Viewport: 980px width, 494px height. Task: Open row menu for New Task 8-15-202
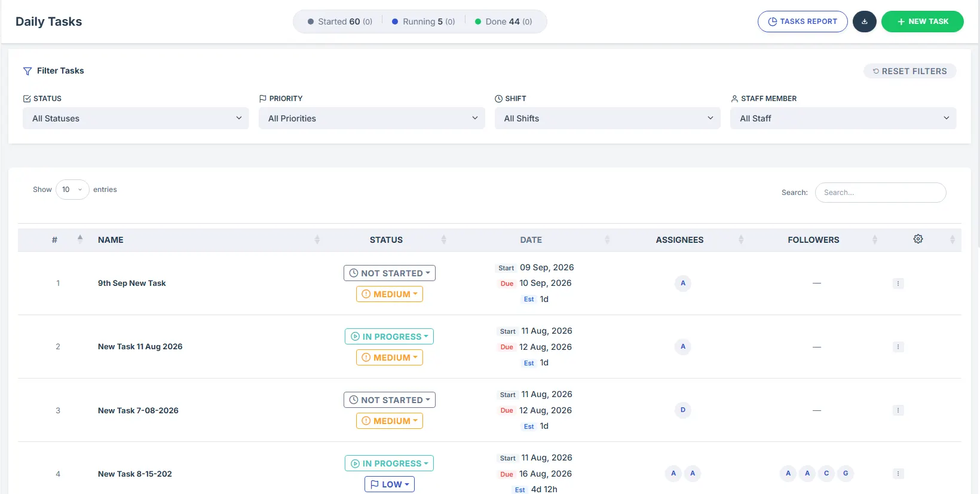click(898, 474)
